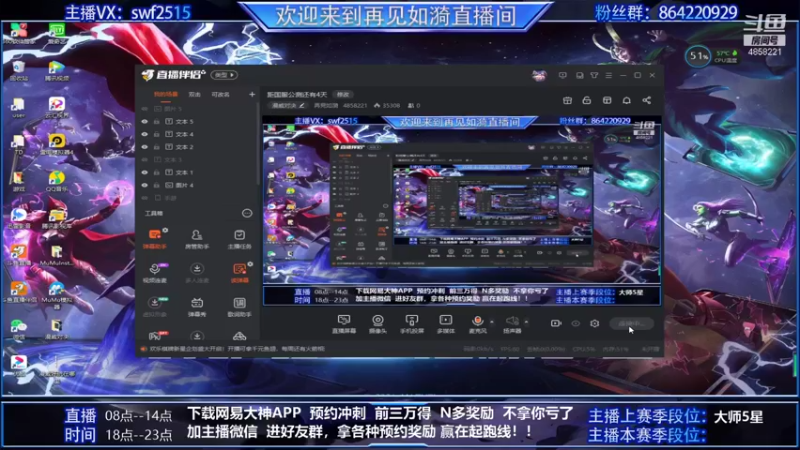This screenshot has width=800, height=450.
Task: Add a new scene with plus button
Action: pos(252,94)
